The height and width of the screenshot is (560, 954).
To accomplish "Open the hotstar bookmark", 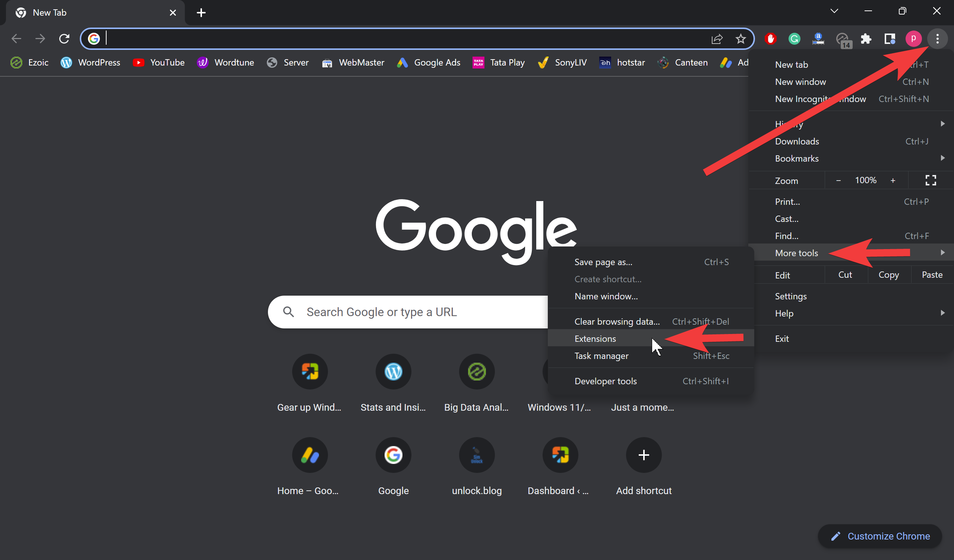I will point(622,63).
